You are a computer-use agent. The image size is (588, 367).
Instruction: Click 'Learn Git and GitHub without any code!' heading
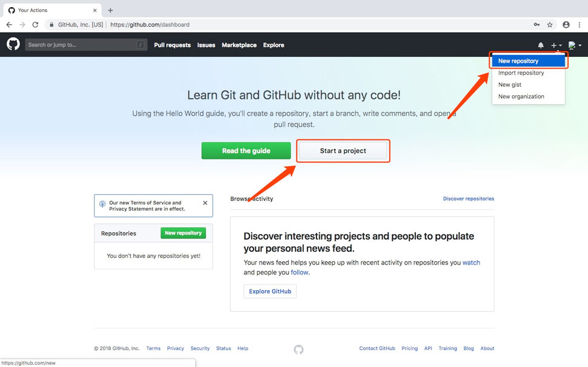point(294,95)
